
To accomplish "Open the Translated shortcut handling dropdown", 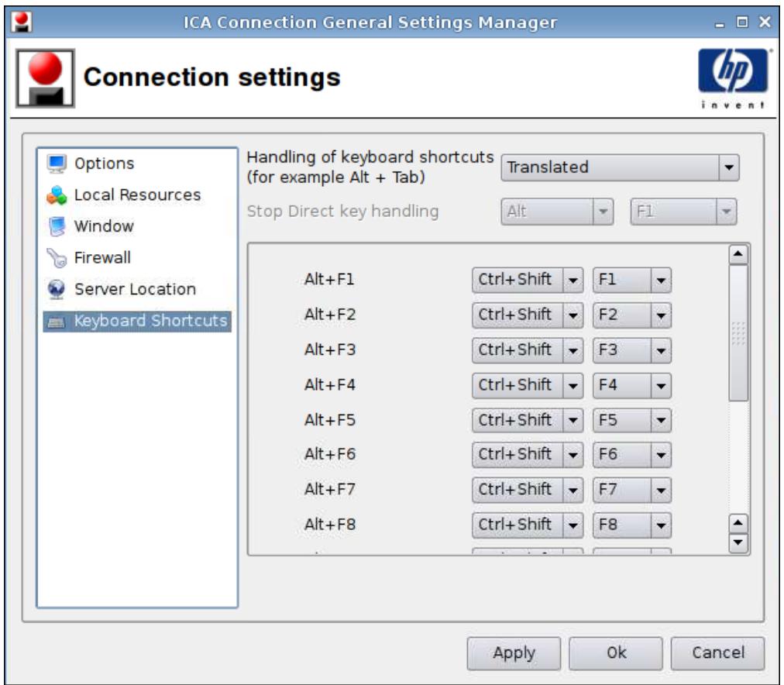I will [620, 167].
